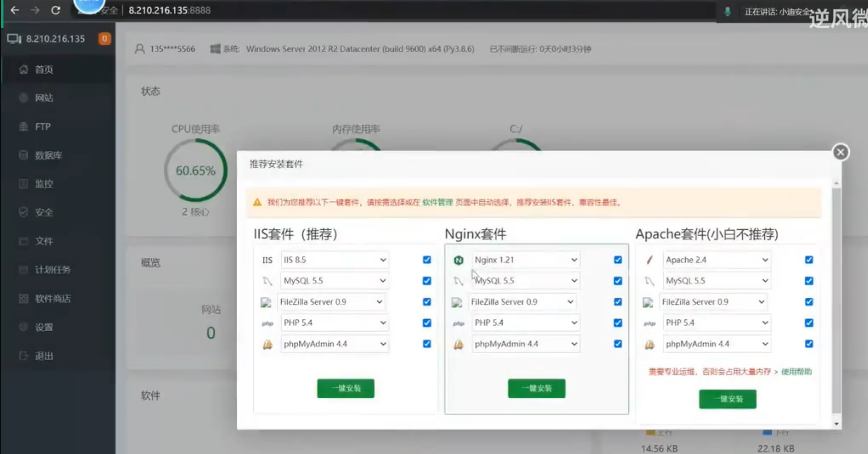
Task: Click FileZilla icon in IIS suite
Action: (x=266, y=302)
